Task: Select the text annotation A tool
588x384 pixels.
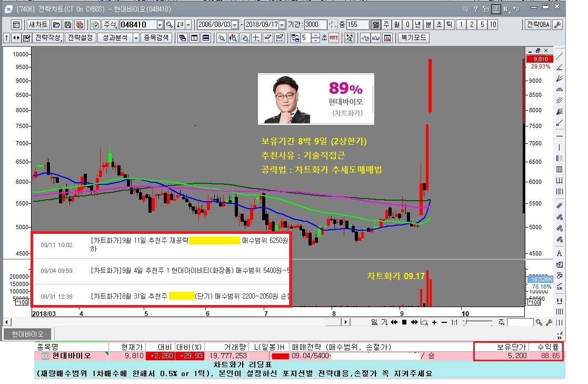Action: pyautogui.click(x=559, y=253)
